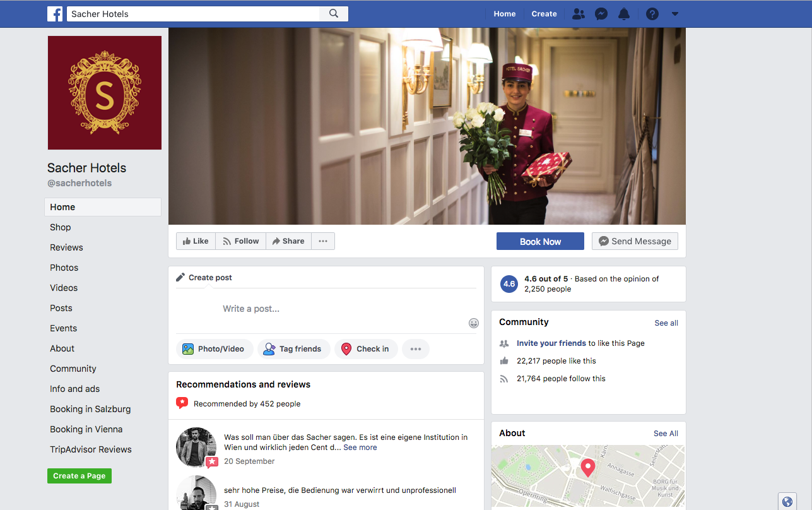Open more options next to Share button
This screenshot has height=510, width=812.
323,241
